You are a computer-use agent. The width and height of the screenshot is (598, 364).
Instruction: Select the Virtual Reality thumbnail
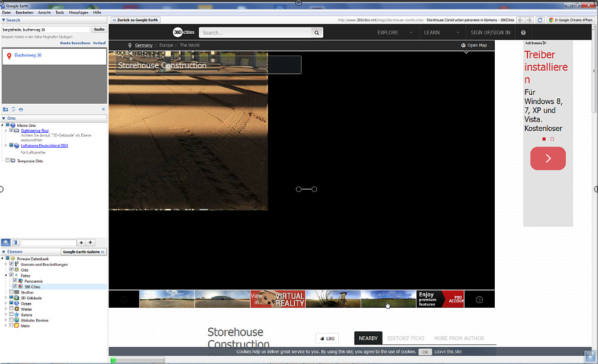tap(278, 299)
